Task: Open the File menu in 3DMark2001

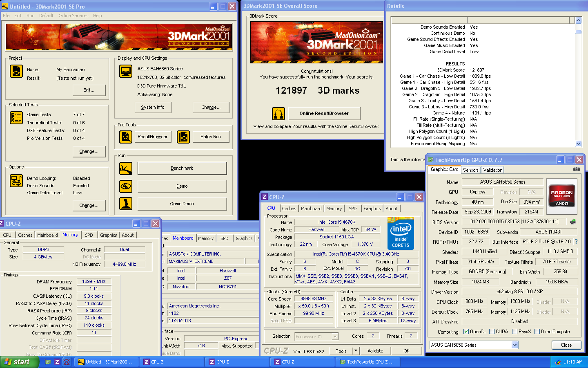Action: pos(6,16)
